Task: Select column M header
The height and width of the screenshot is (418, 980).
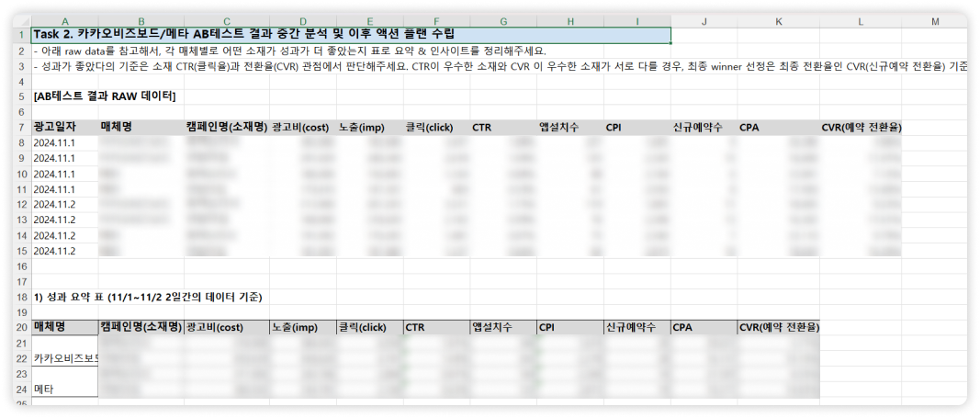Action: pyautogui.click(x=934, y=20)
